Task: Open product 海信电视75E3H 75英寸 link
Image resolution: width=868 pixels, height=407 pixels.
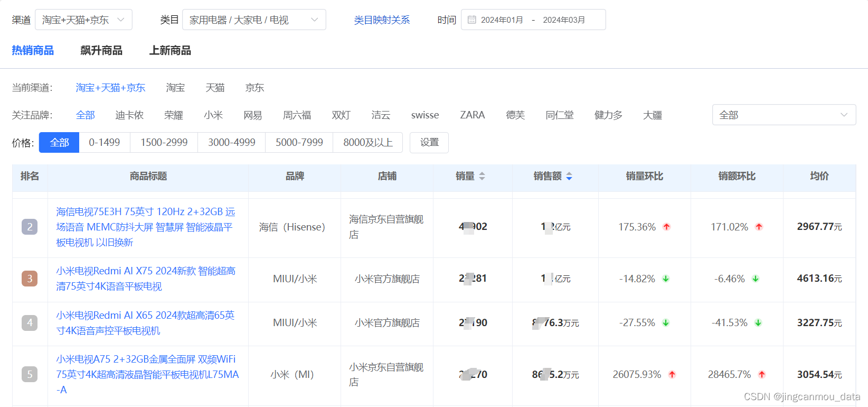Action: (x=146, y=227)
